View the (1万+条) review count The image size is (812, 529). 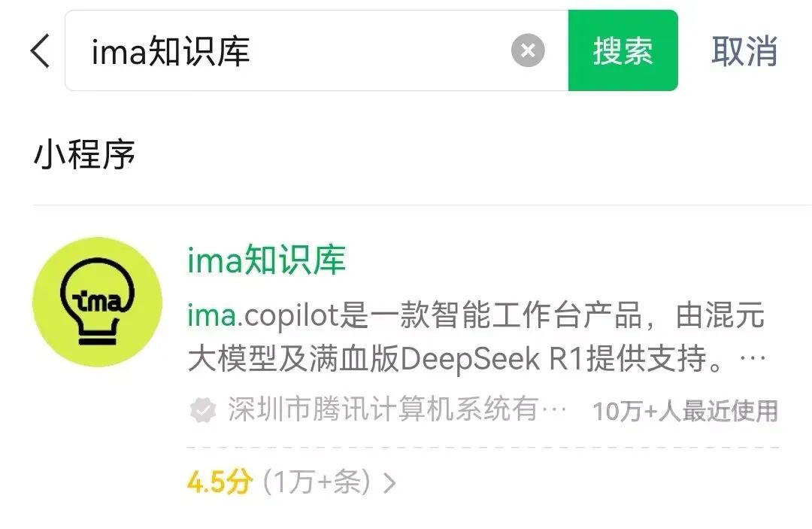point(317,482)
